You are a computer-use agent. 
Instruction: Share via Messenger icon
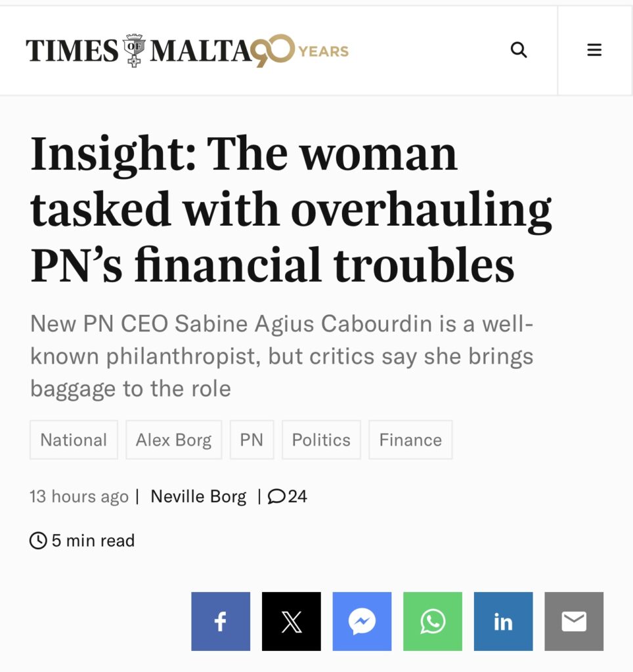(x=362, y=621)
